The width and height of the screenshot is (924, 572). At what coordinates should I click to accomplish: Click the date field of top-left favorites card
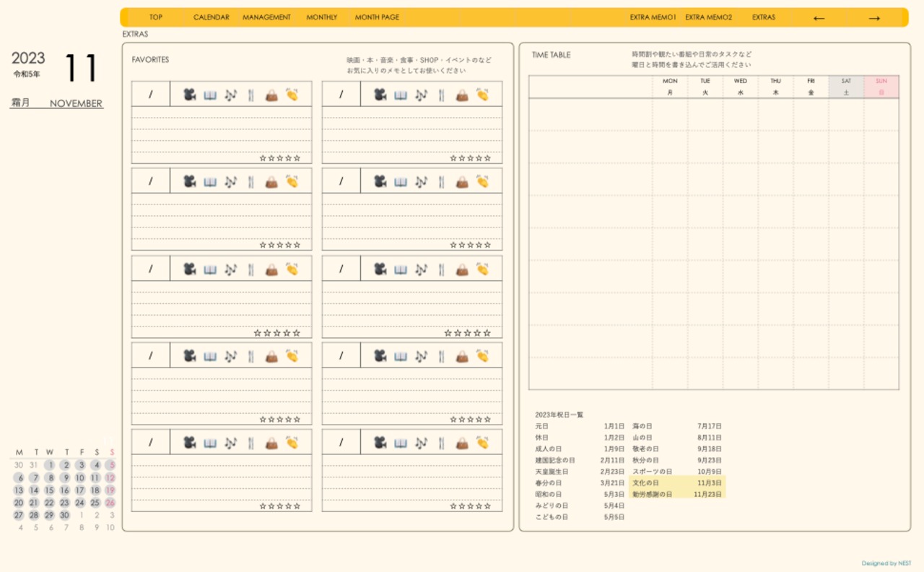[x=151, y=95]
